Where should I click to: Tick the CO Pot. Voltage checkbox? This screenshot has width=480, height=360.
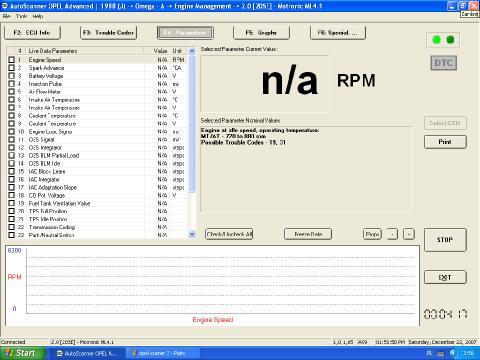(x=11, y=195)
